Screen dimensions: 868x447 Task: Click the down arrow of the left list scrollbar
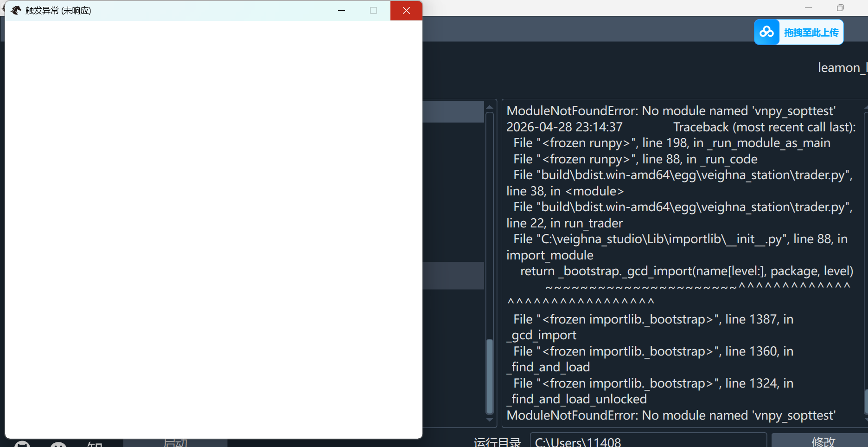(490, 420)
